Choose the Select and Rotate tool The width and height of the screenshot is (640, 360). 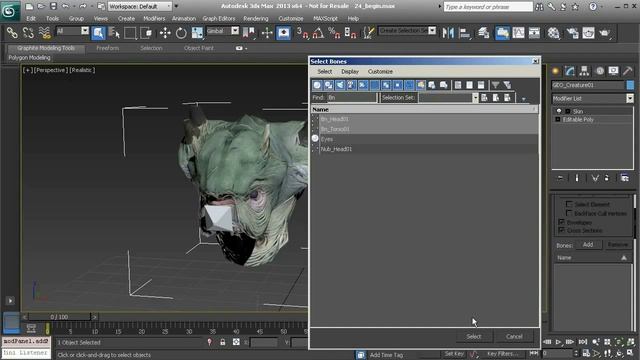tap(181, 33)
